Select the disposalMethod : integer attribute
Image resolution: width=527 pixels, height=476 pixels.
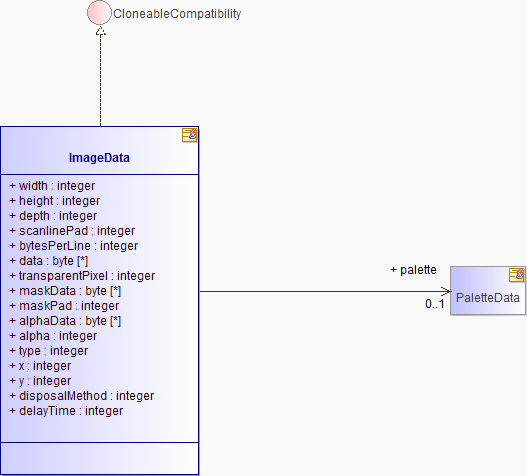(82, 396)
